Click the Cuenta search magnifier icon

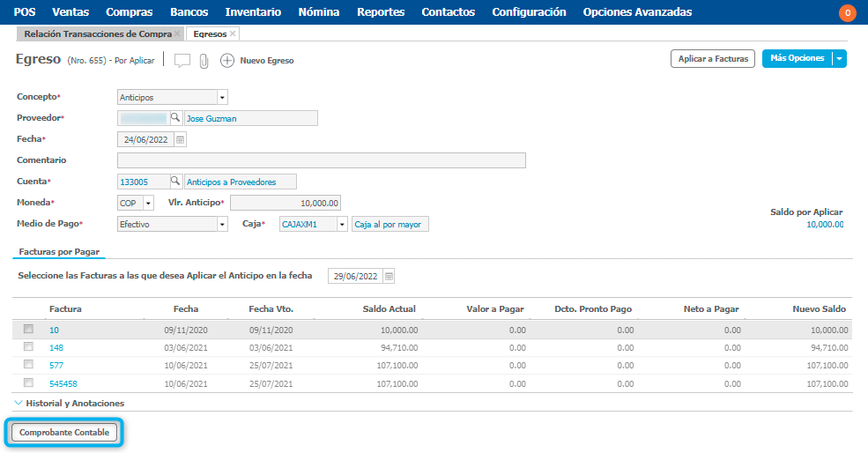point(175,182)
